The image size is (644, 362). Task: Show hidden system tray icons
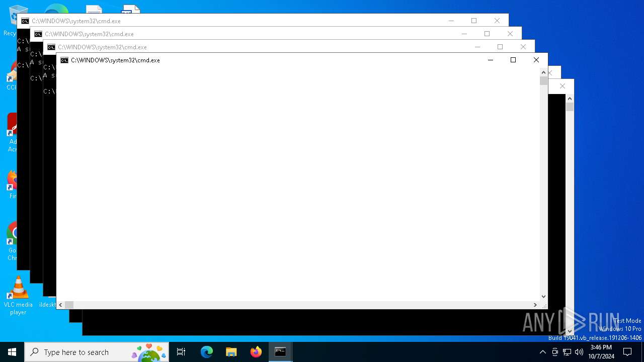tap(542, 352)
